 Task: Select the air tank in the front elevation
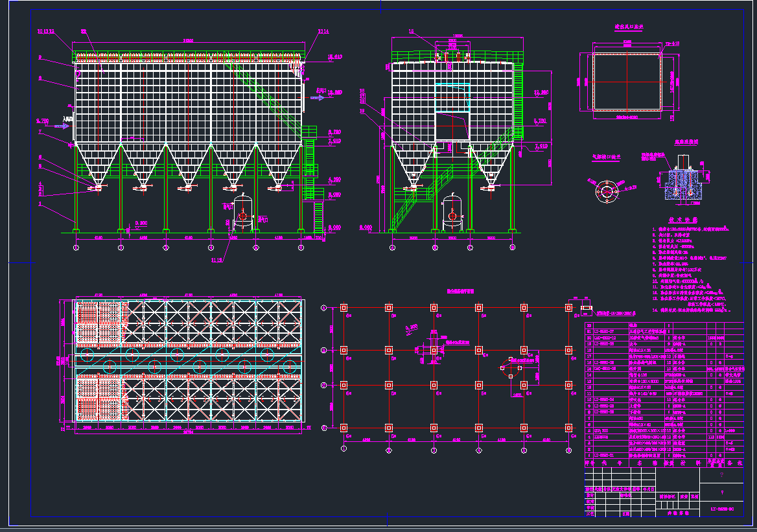click(244, 214)
